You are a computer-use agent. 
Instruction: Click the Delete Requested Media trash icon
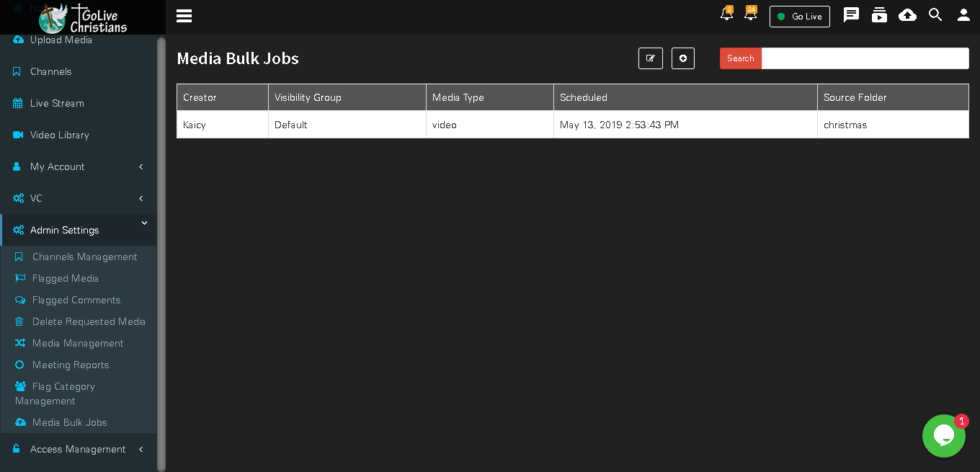tap(19, 321)
